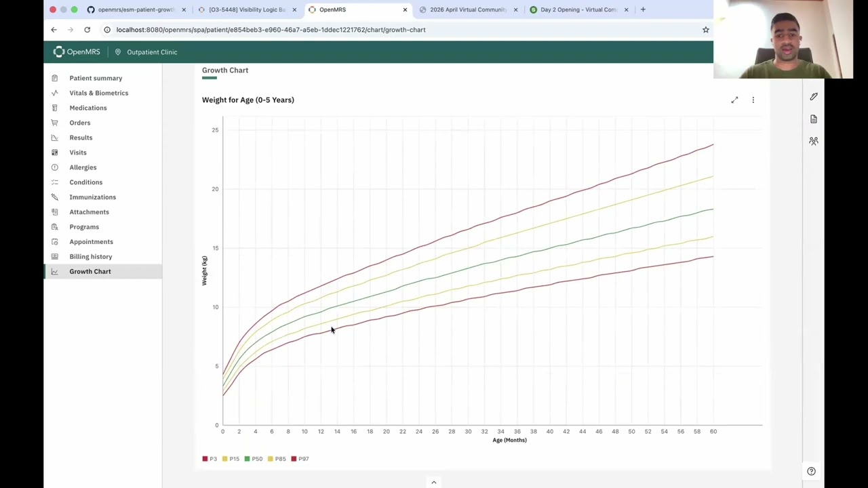
Task: Click Immunizations syringe icon
Action: click(55, 197)
